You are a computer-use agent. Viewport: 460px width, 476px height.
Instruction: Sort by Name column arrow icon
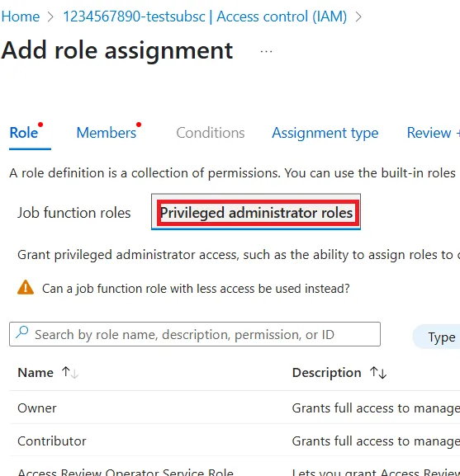70,372
